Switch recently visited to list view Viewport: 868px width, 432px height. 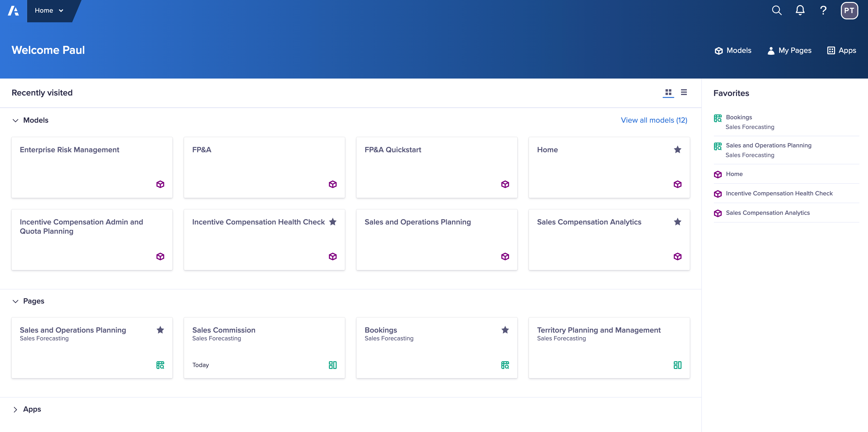[684, 92]
